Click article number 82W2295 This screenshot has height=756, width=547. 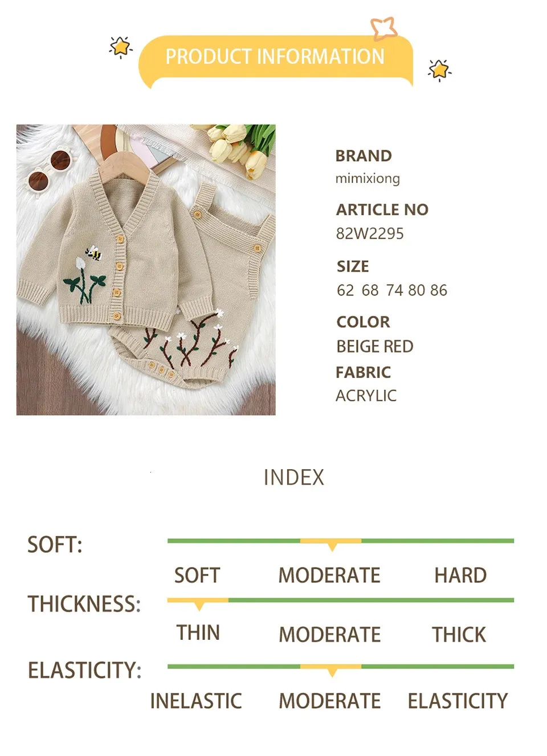[370, 233]
